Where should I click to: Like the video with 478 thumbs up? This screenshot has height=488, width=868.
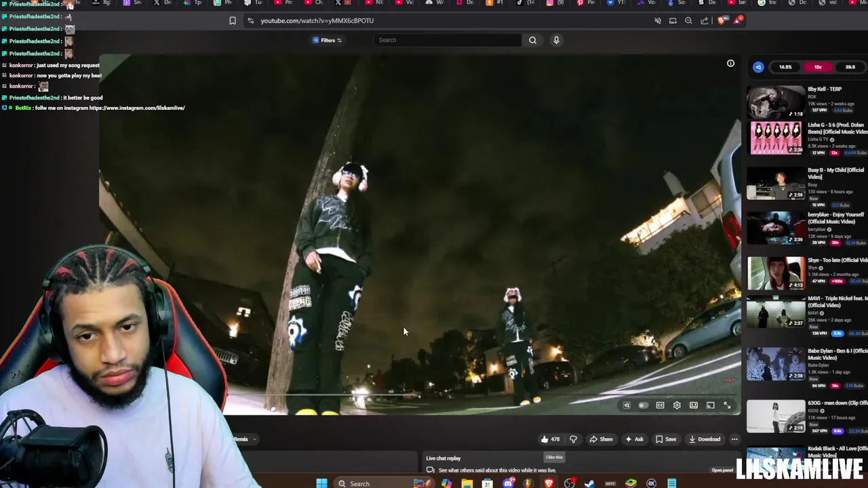tap(550, 439)
